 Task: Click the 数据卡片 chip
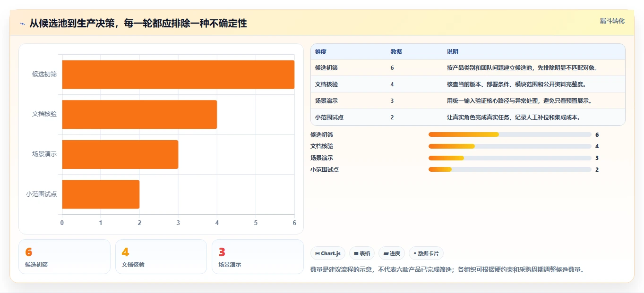tap(426, 253)
